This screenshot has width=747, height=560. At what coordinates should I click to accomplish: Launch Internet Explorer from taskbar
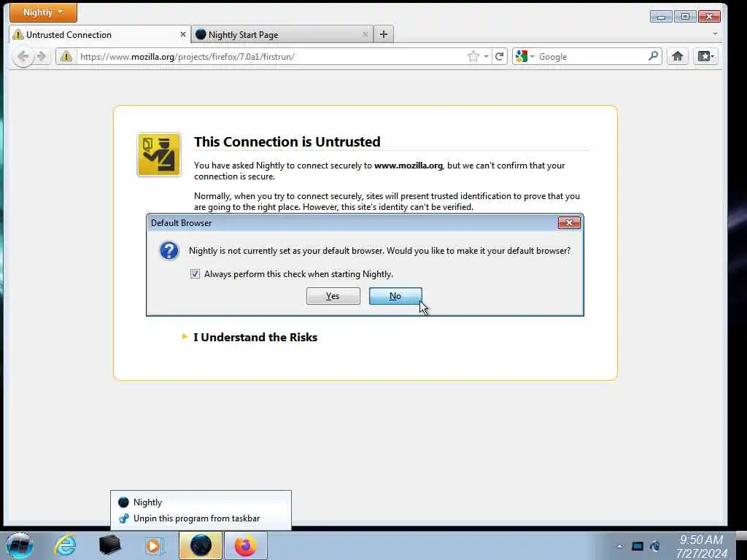[x=65, y=545]
